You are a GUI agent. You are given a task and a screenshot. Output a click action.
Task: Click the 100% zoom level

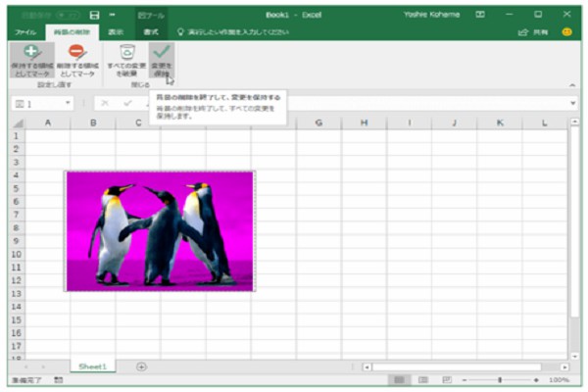tap(559, 380)
